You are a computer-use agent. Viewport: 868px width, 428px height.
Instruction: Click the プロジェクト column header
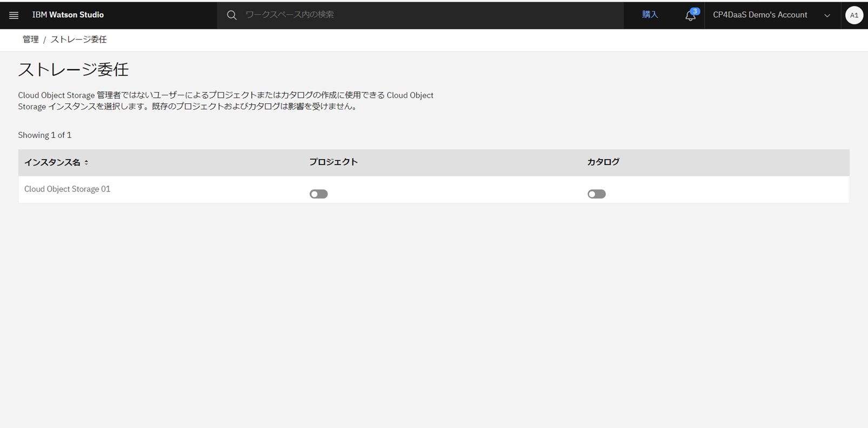click(x=333, y=162)
